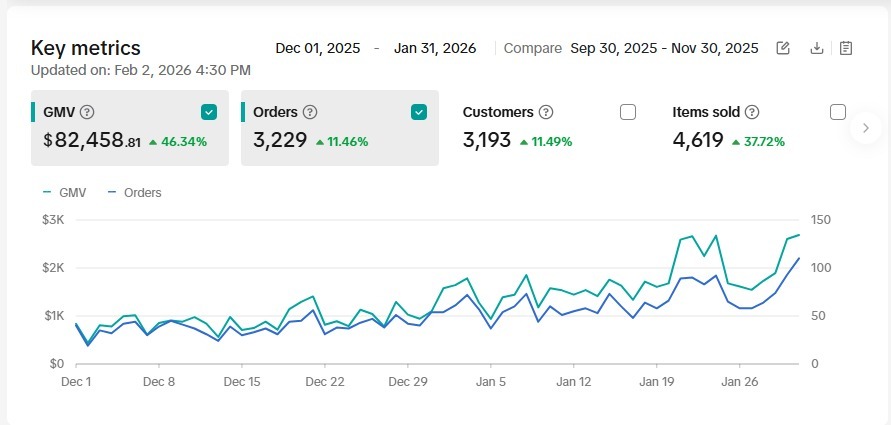The height and width of the screenshot is (425, 891).
Task: Click the Orders legend label in chart
Action: pos(142,192)
